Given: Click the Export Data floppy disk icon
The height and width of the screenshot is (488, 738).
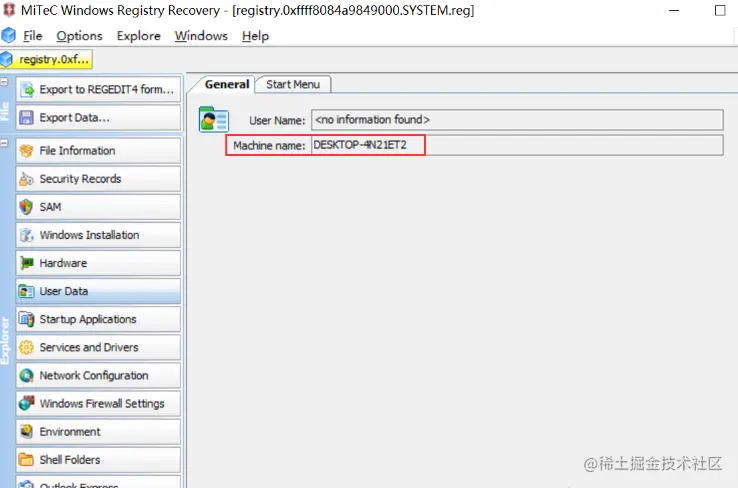Looking at the screenshot, I should 26,118.
